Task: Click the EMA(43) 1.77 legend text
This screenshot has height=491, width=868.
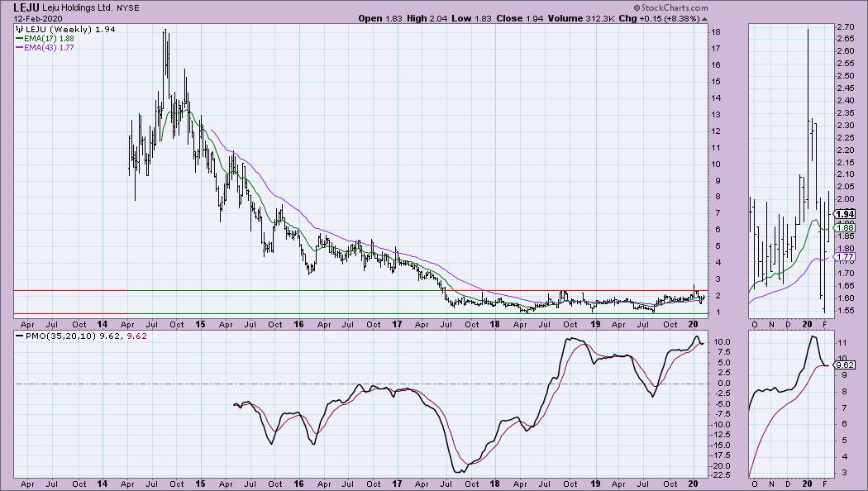Action: (49, 48)
